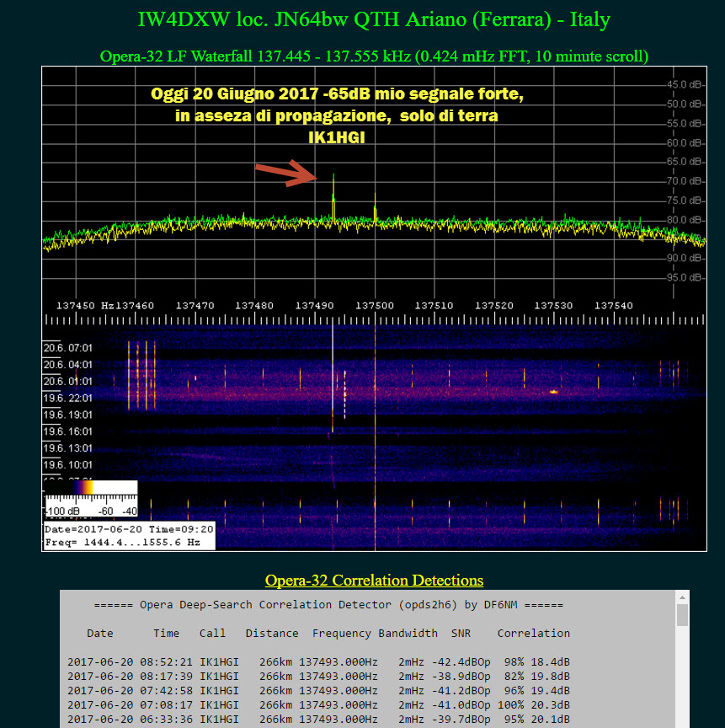Click the detections list scrollbar up arrow
The width and height of the screenshot is (725, 728).
click(x=682, y=597)
